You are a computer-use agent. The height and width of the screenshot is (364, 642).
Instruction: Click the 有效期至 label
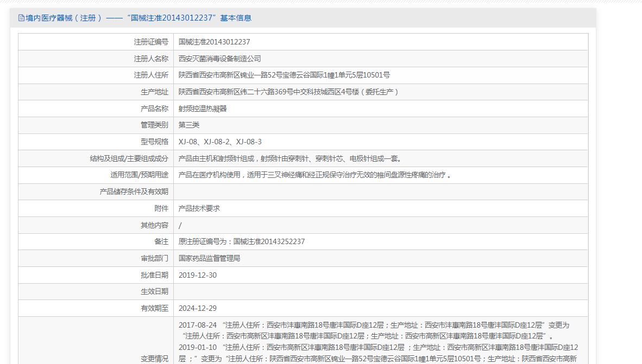(154, 308)
